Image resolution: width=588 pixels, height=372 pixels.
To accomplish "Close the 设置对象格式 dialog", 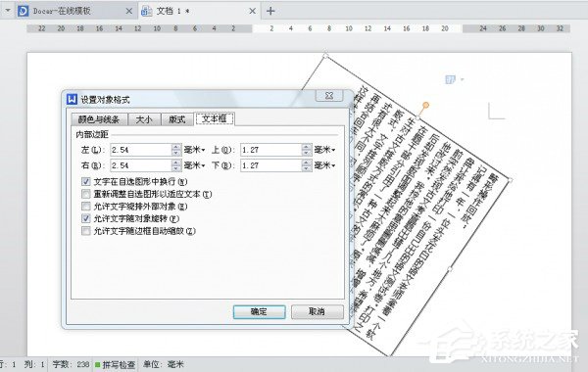I will tap(329, 96).
